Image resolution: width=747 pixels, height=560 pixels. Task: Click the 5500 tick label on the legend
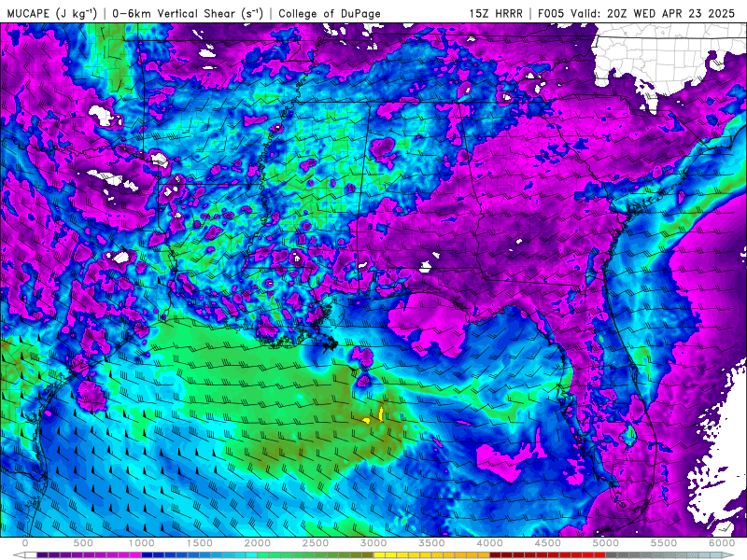point(664,543)
